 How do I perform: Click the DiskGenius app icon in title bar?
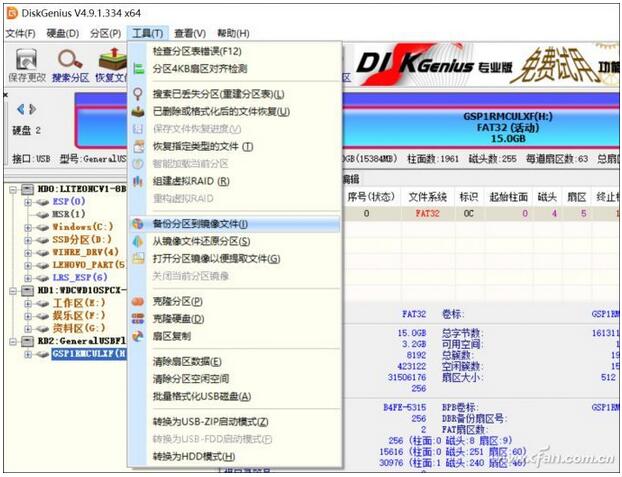pos(12,13)
